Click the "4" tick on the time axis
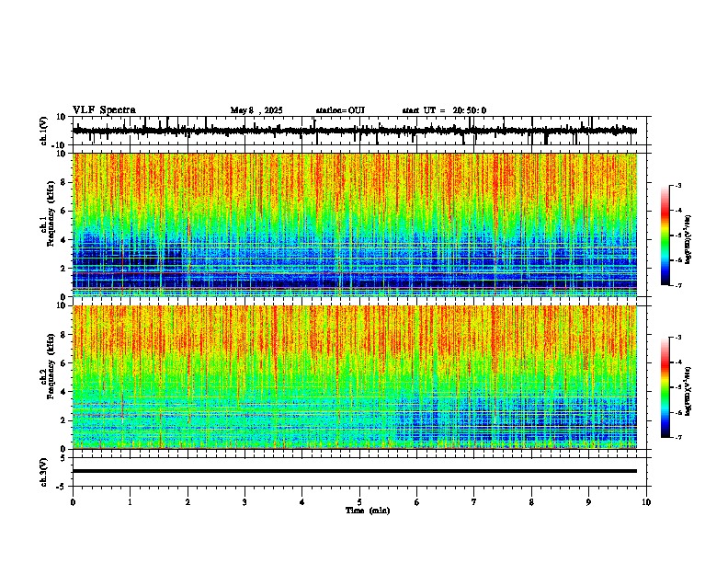Viewport: 728px width, 563px height. (x=302, y=502)
